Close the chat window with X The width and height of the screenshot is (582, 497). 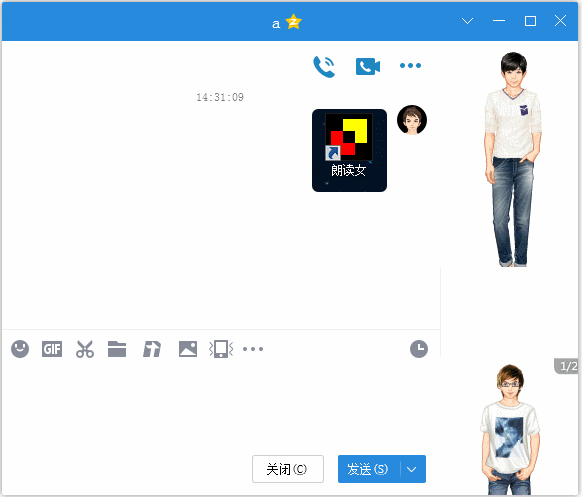pos(560,21)
